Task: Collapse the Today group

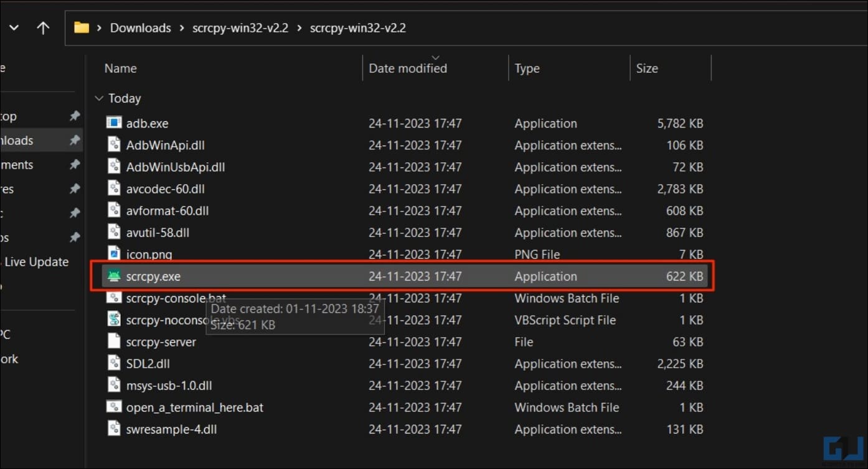Action: pos(98,98)
